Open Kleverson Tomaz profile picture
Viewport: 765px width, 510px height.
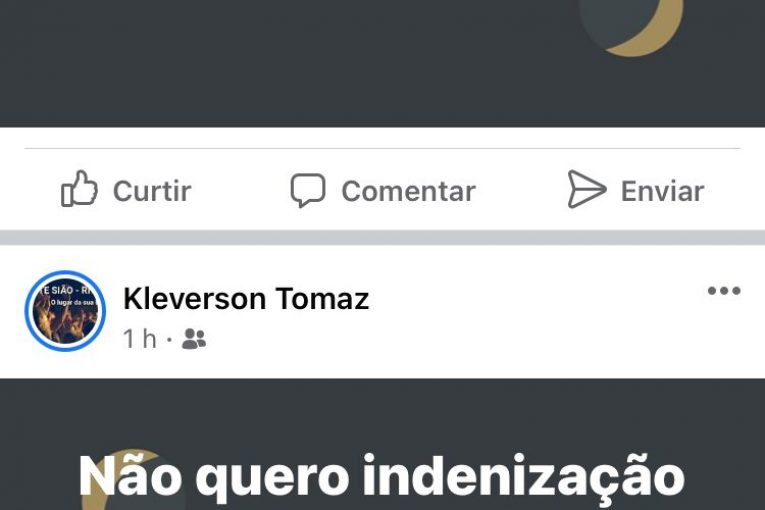(x=65, y=311)
